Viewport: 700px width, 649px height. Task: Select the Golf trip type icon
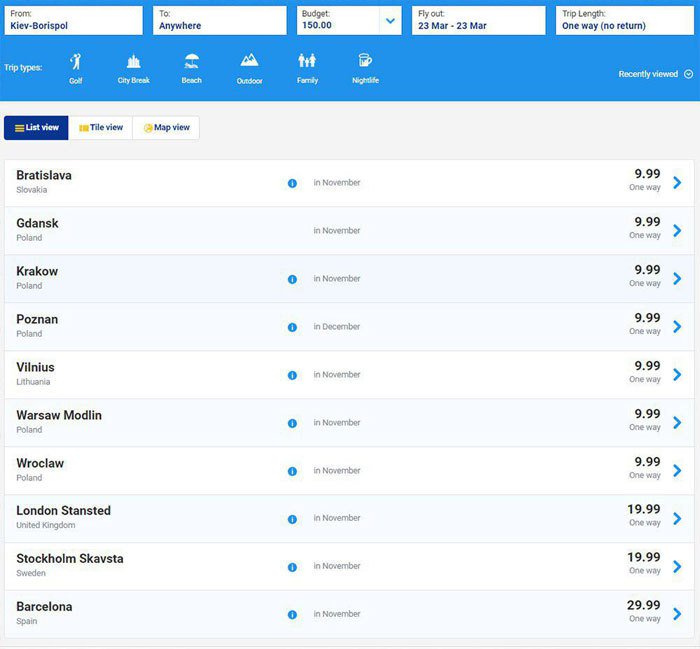[76, 63]
